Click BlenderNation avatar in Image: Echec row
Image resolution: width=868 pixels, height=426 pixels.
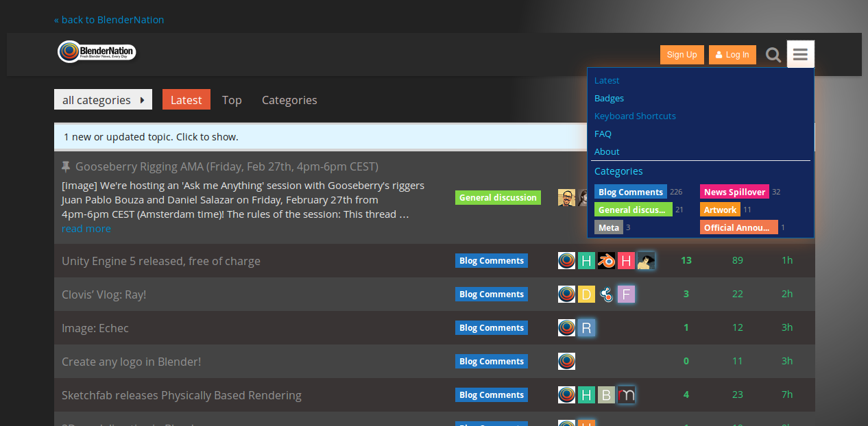(x=566, y=327)
